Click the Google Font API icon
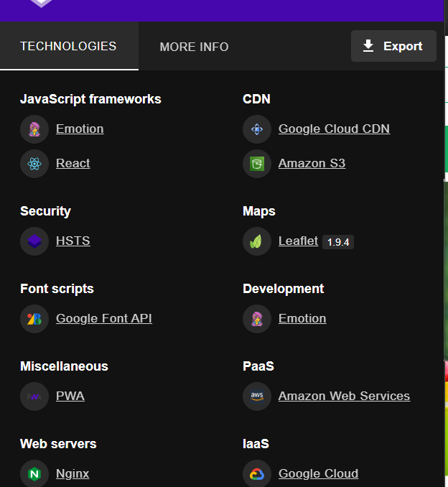The image size is (448, 487). (34, 319)
